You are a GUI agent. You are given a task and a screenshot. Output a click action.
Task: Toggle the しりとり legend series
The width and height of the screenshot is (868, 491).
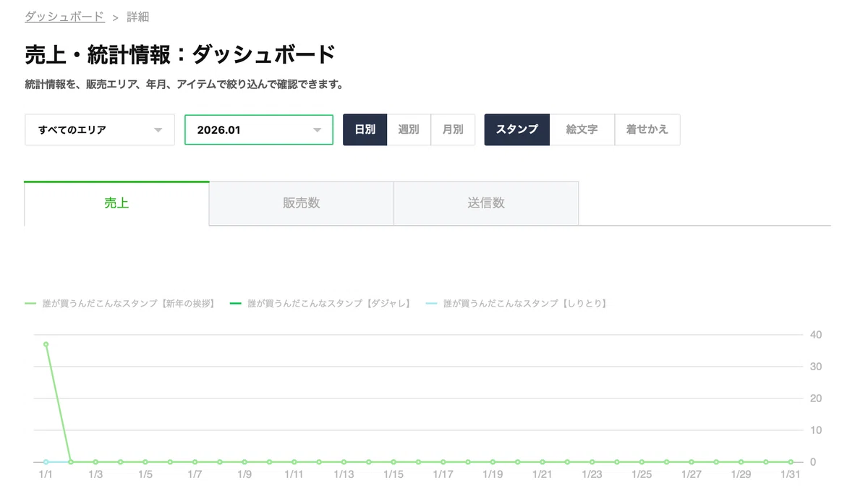[x=516, y=304]
